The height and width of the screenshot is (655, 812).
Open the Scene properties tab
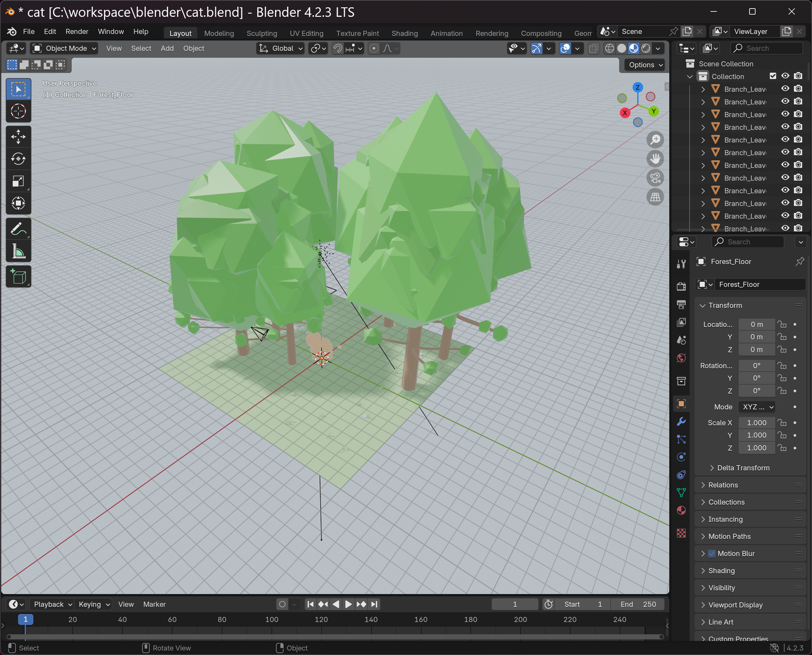tap(681, 340)
